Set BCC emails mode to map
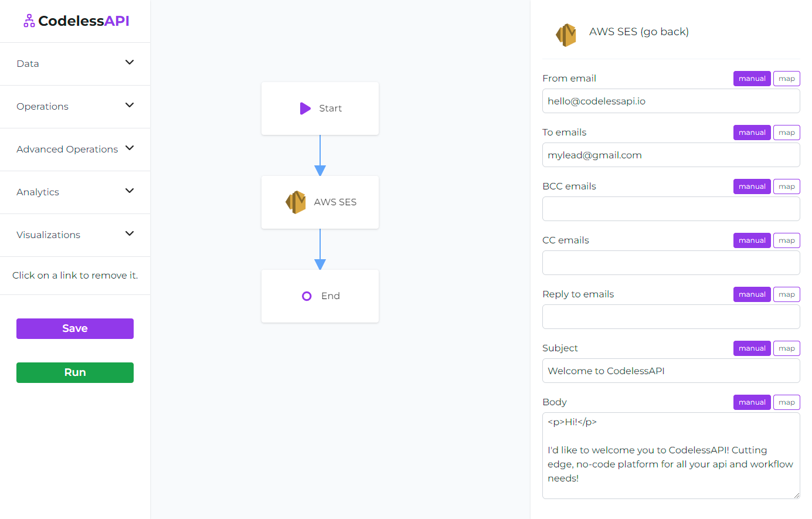This screenshot has width=812, height=519. pyautogui.click(x=787, y=186)
